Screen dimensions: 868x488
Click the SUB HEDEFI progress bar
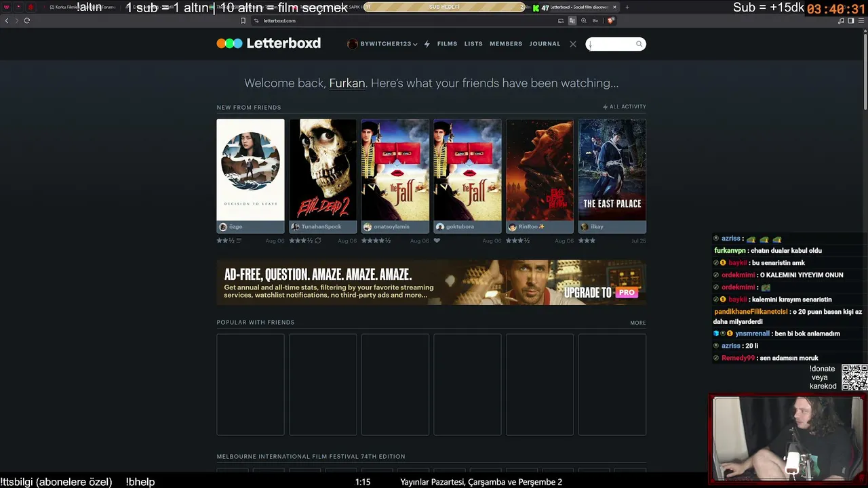(x=444, y=7)
